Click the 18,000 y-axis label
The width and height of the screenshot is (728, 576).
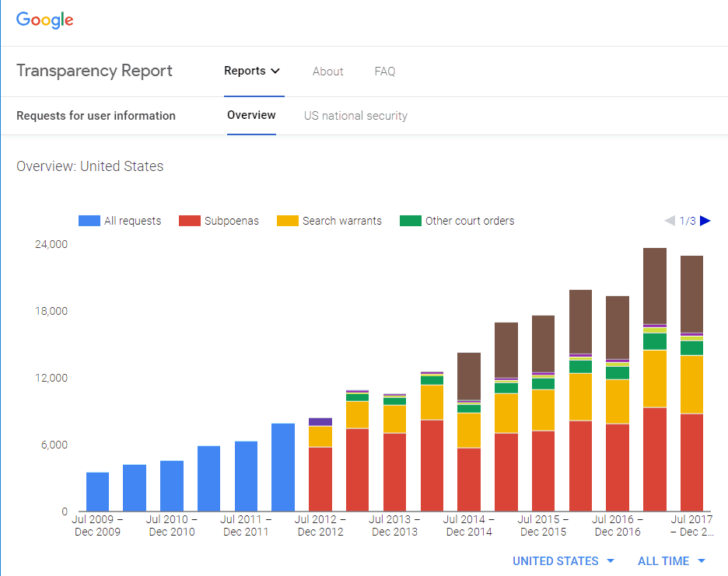click(51, 311)
